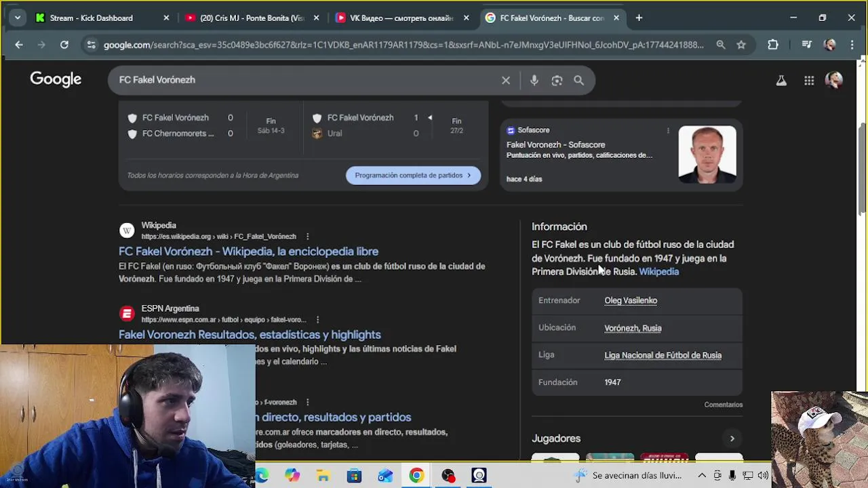Viewport: 868px width, 488px height.
Task: Click Programación completa de partidos button
Action: 413,175
